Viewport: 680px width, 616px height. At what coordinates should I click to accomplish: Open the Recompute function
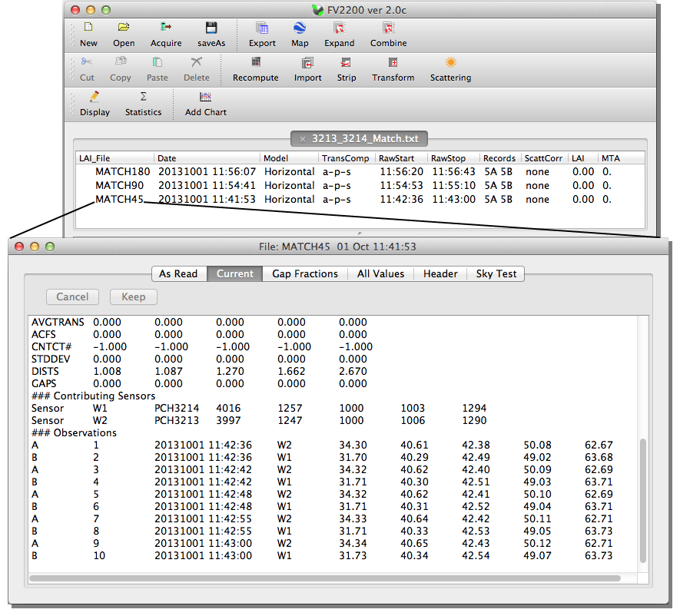click(x=255, y=69)
